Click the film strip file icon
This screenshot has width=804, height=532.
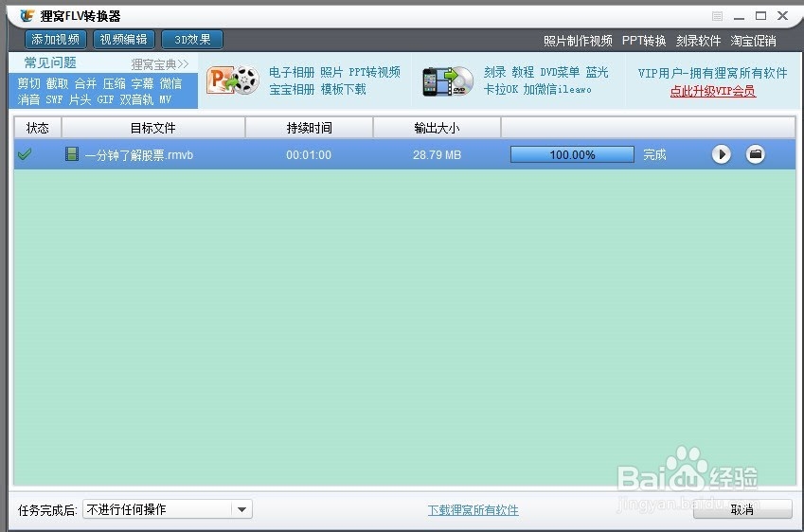click(x=72, y=153)
